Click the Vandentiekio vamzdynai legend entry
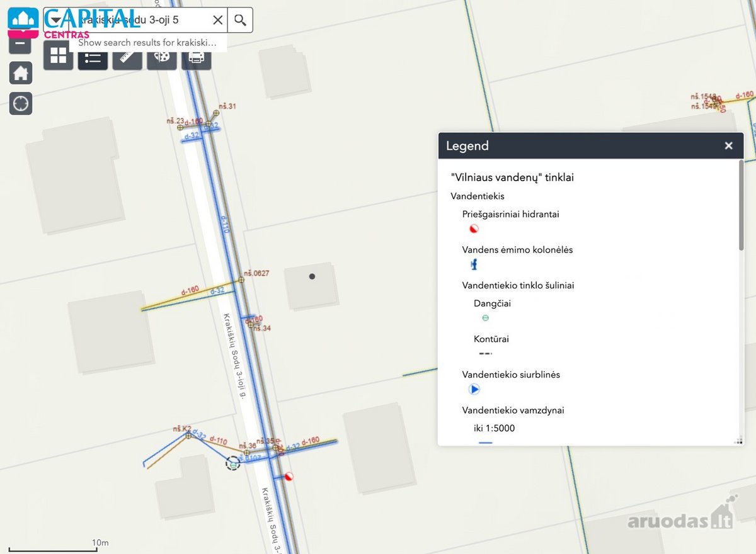 [513, 410]
